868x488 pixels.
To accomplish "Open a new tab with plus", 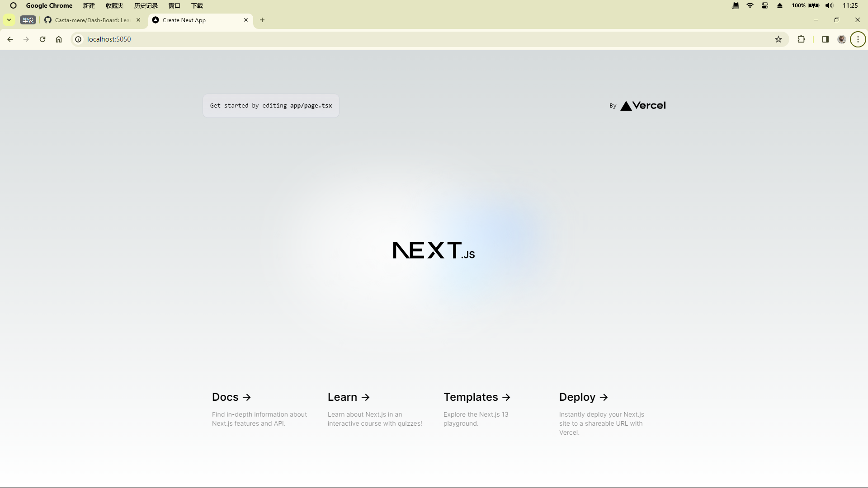I will (x=262, y=20).
